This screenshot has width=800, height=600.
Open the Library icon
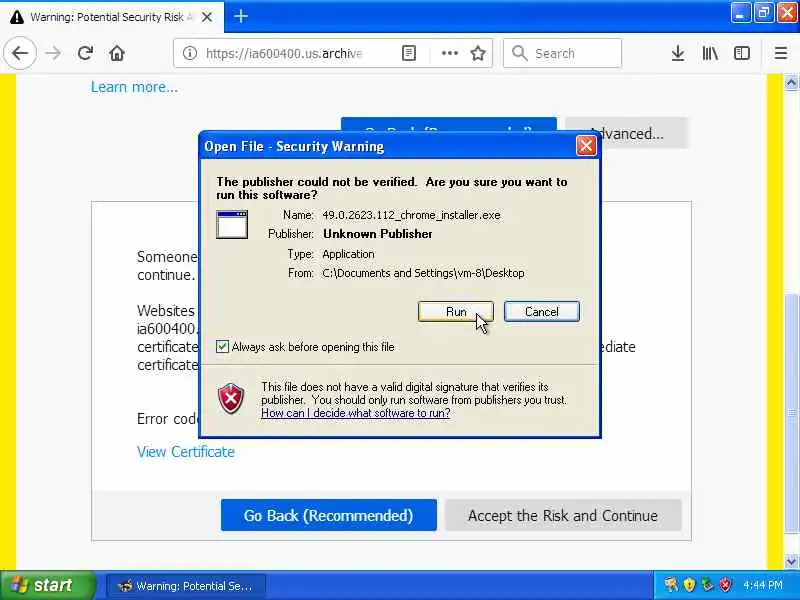point(710,53)
